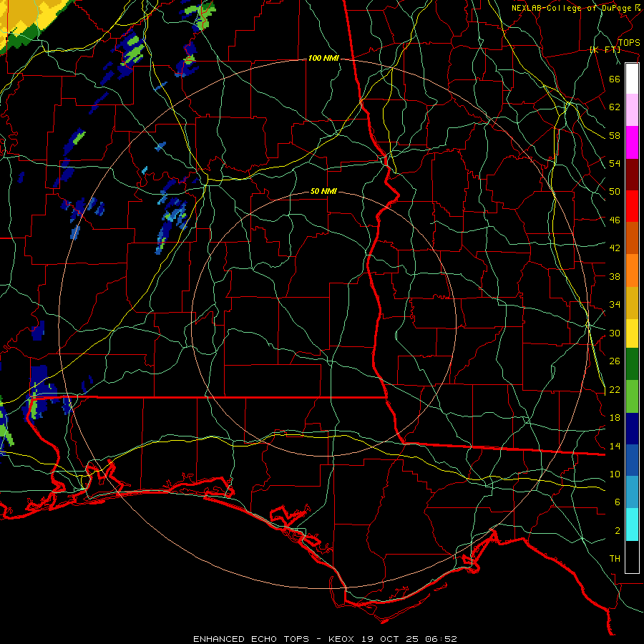This screenshot has height=644, width=644.
Task: Click the black TH swatch in the legend
Action: click(x=632, y=557)
